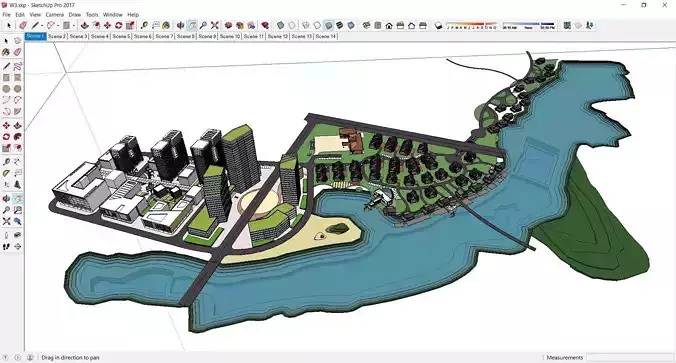
Task: Open the Extension Warehouse red gem icon
Action: click(265, 25)
